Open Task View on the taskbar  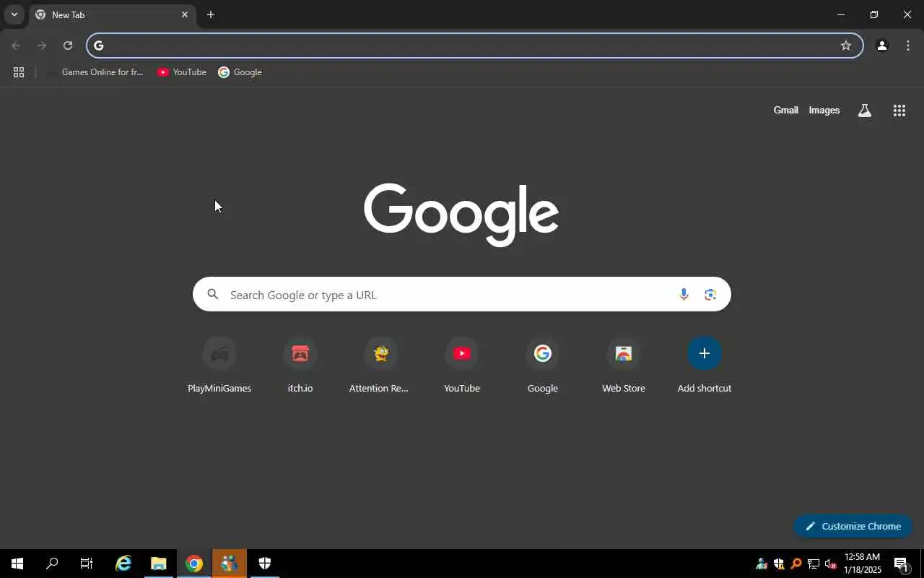point(87,564)
